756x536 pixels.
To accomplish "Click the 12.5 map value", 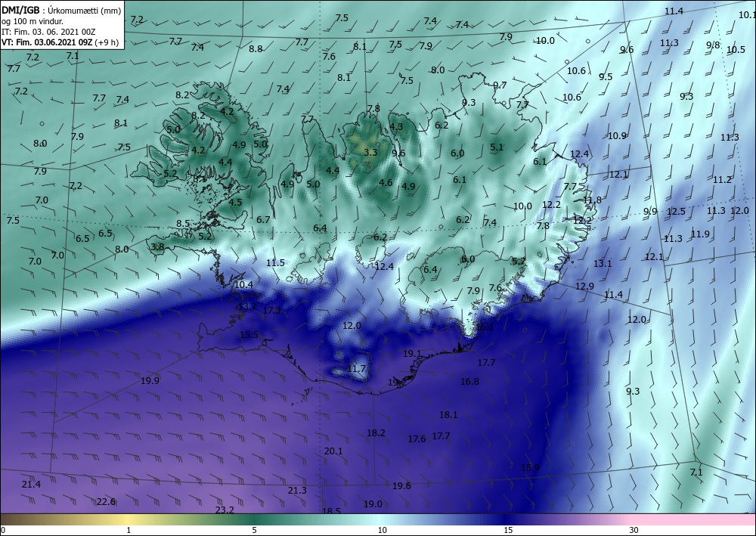I will tap(676, 211).
